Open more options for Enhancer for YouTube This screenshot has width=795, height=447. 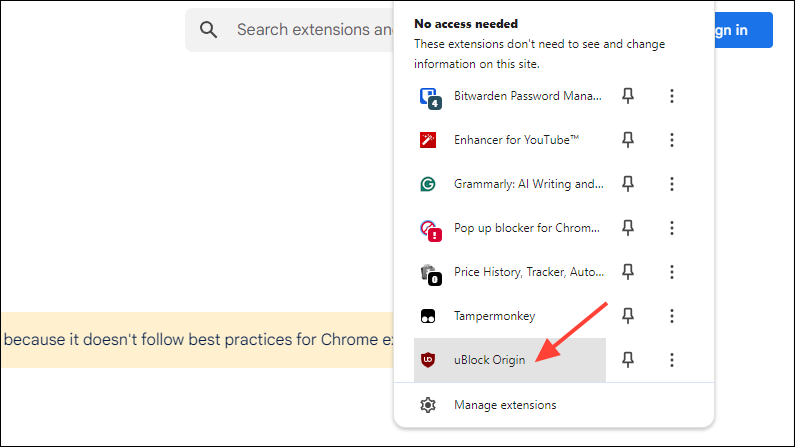672,140
